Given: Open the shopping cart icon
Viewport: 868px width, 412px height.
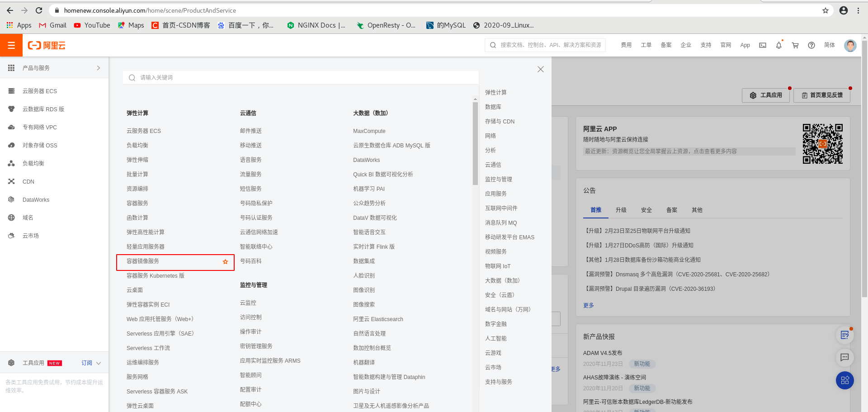Looking at the screenshot, I should click(x=795, y=45).
